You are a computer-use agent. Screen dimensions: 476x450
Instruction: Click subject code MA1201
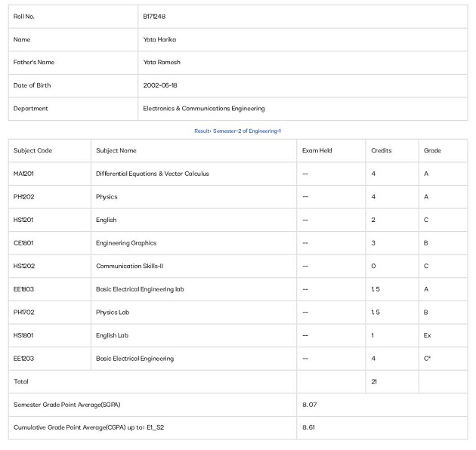tap(23, 174)
